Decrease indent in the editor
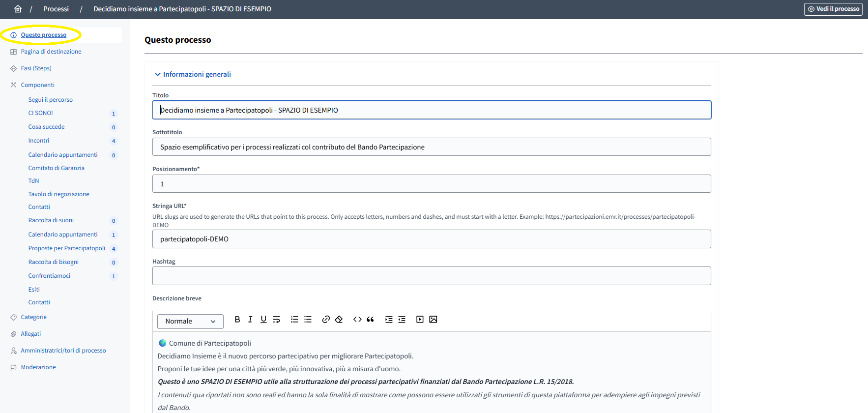 (x=402, y=320)
